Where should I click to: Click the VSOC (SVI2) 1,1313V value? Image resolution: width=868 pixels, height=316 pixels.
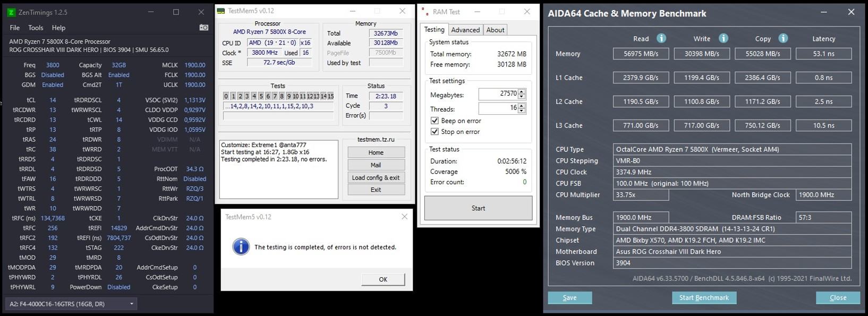(195, 100)
